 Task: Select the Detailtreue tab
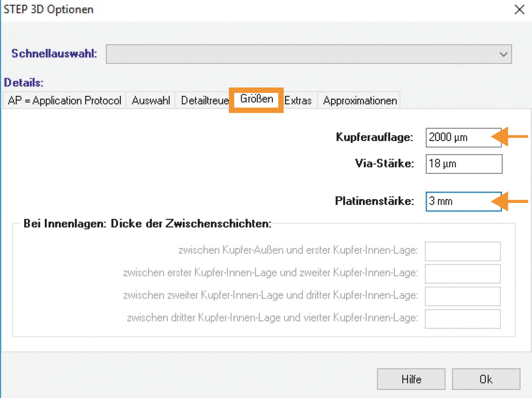coord(205,100)
